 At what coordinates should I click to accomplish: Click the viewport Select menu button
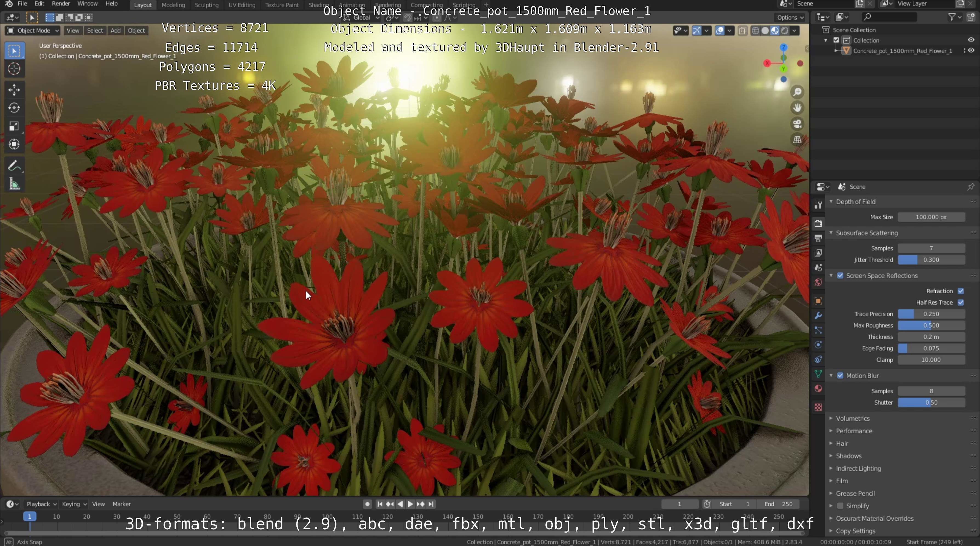[x=95, y=31]
